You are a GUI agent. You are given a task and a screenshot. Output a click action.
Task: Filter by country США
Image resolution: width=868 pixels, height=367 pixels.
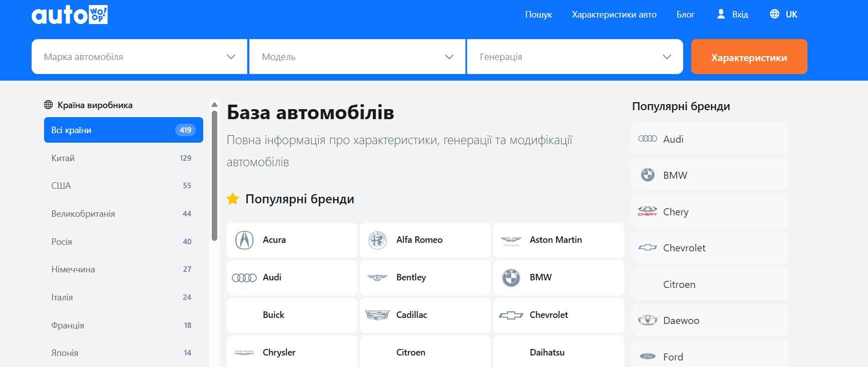click(124, 186)
